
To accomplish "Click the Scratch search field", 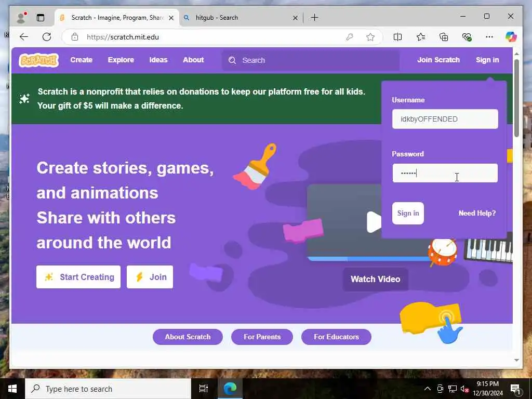I will point(311,60).
